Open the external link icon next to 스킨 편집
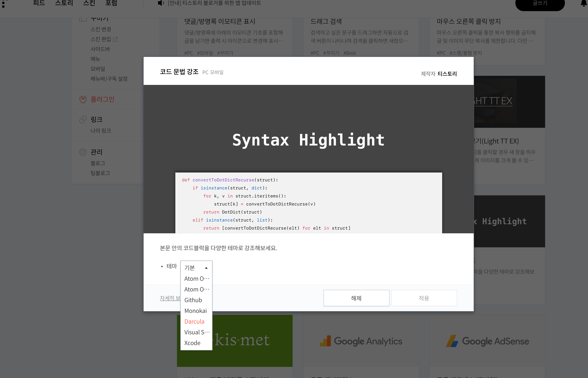The width and height of the screenshot is (588, 378). (115, 39)
